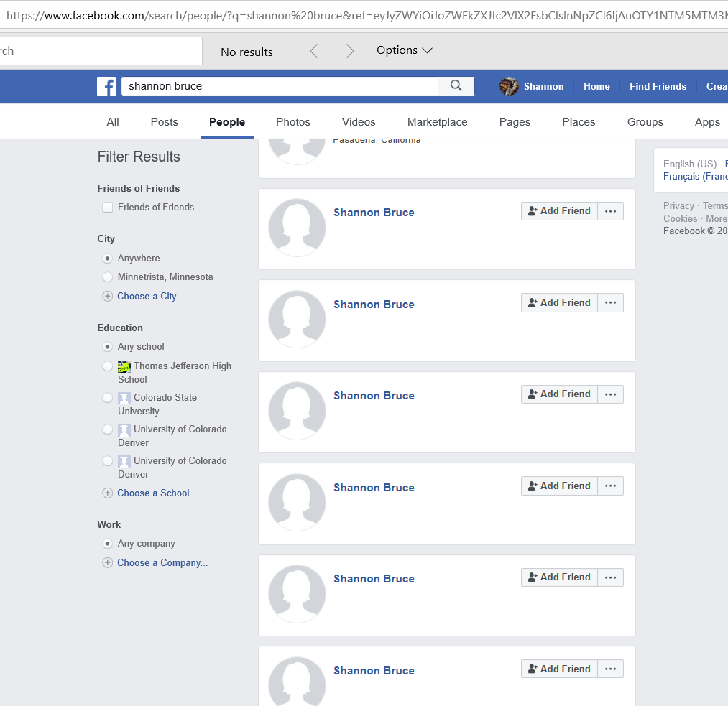
Task: Click the search magnifying glass icon
Action: 456,85
